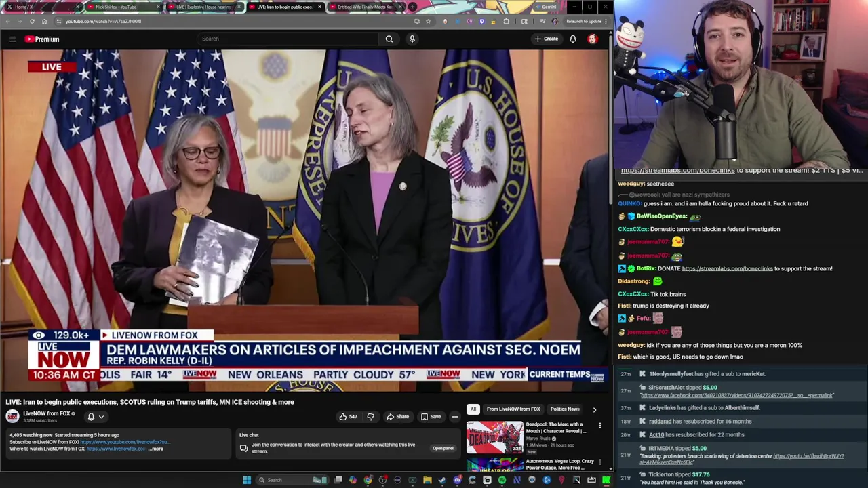The width and height of the screenshot is (868, 488).
Task: Bookmark this page with star icon
Action: (428, 21)
